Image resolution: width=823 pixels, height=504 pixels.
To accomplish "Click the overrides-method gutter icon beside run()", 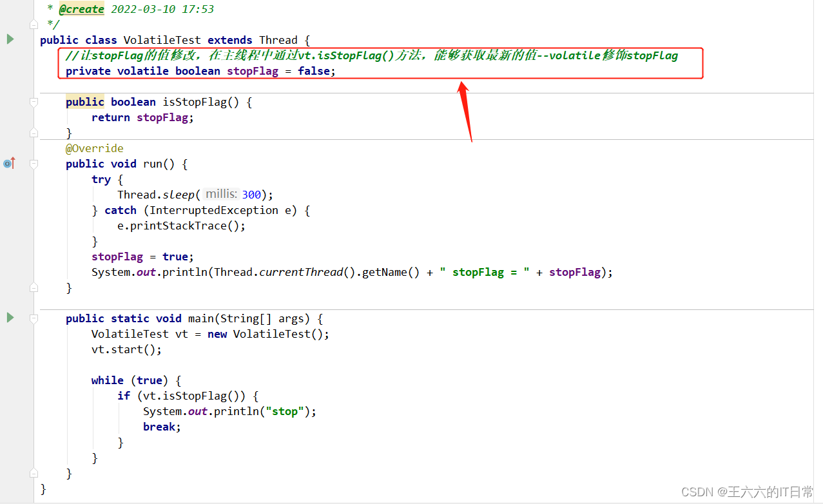I will pos(9,164).
